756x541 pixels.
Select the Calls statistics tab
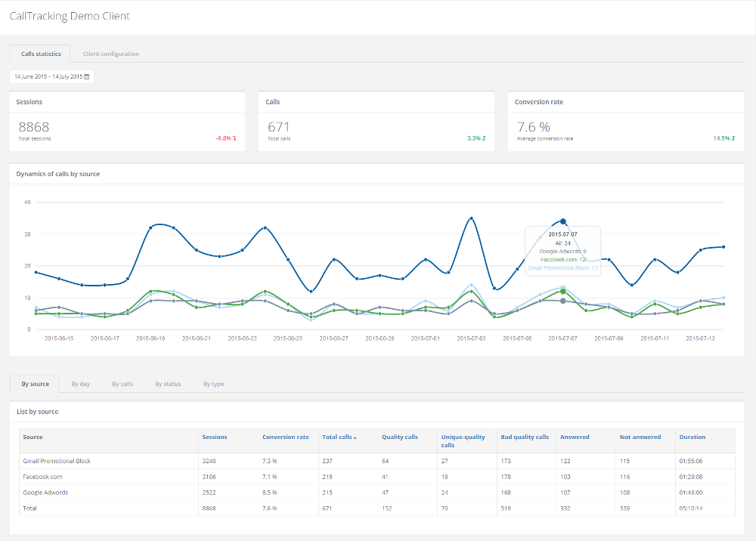point(40,54)
